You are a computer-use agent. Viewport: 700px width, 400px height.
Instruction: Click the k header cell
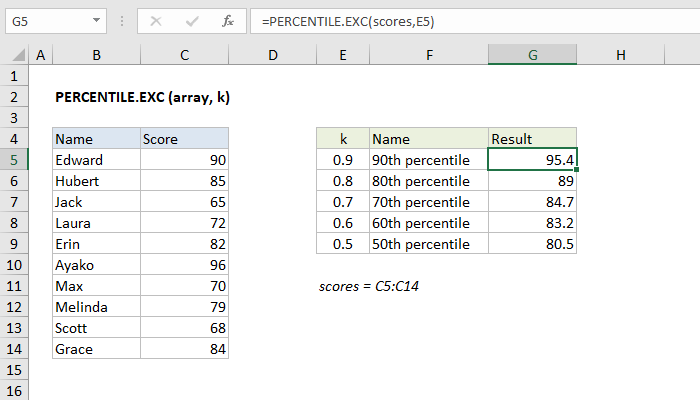(343, 139)
